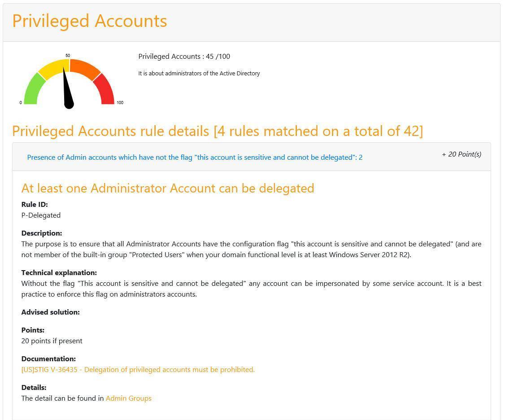Click the black gauge needle
This screenshot has width=505, height=420.
click(x=67, y=92)
